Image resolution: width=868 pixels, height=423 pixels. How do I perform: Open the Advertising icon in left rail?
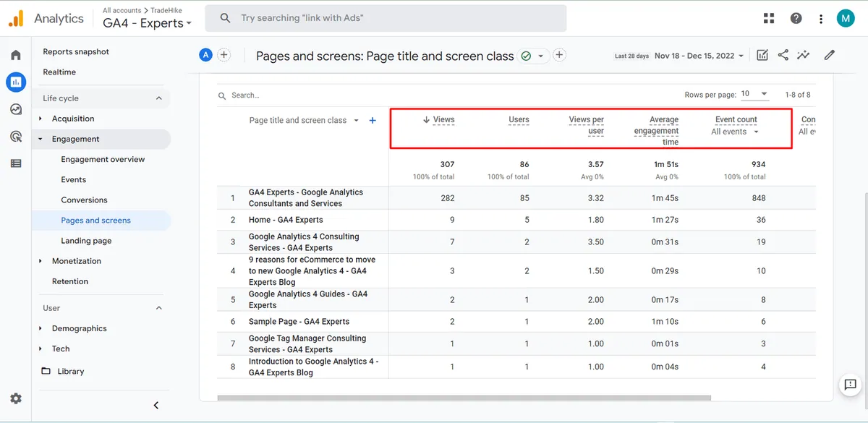[x=16, y=137]
